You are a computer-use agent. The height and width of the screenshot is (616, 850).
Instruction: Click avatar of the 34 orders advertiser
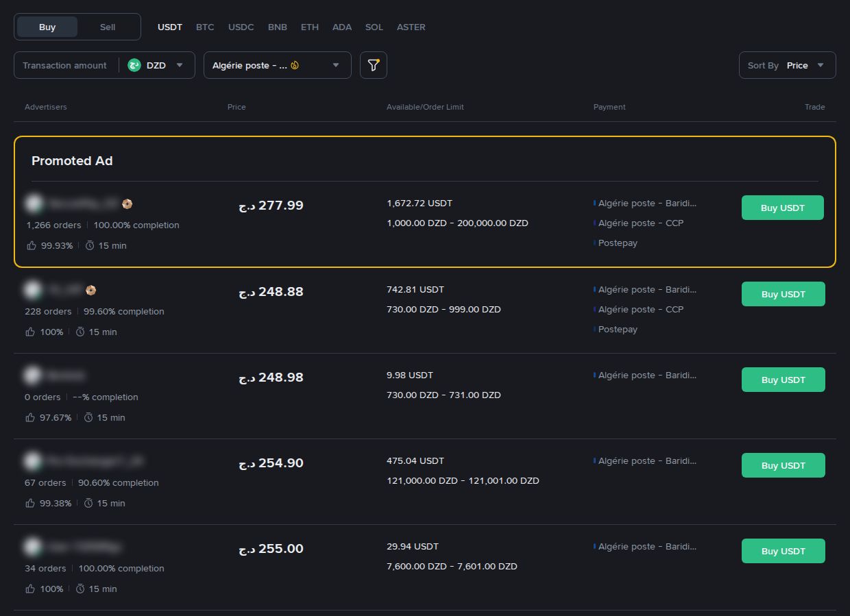(x=33, y=547)
